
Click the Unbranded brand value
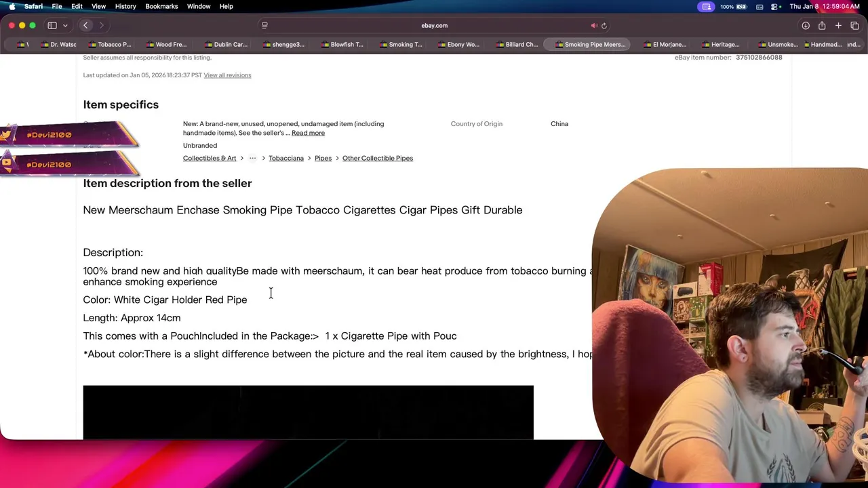click(x=200, y=146)
